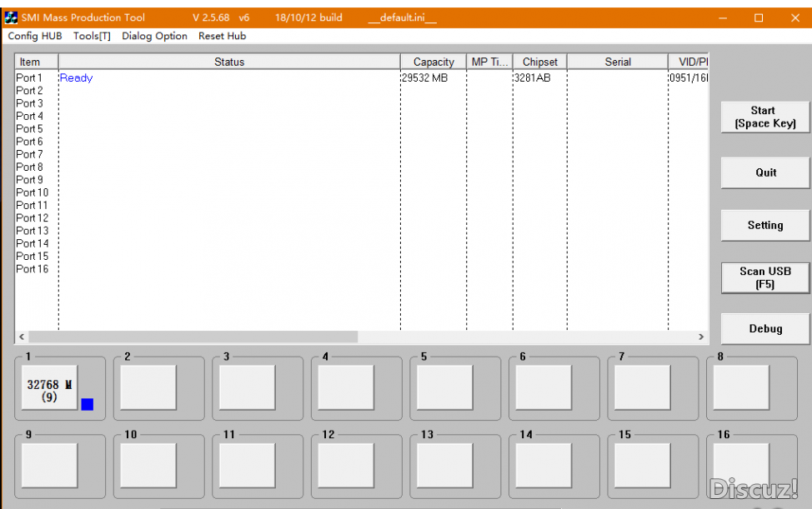The image size is (812, 509).
Task: Open the Tools[T] menu
Action: coord(92,36)
